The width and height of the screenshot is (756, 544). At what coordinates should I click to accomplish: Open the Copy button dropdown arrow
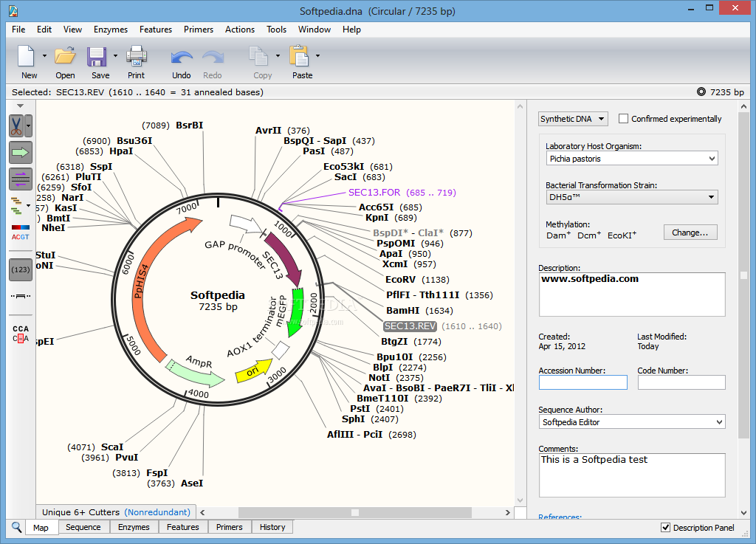pos(278,56)
